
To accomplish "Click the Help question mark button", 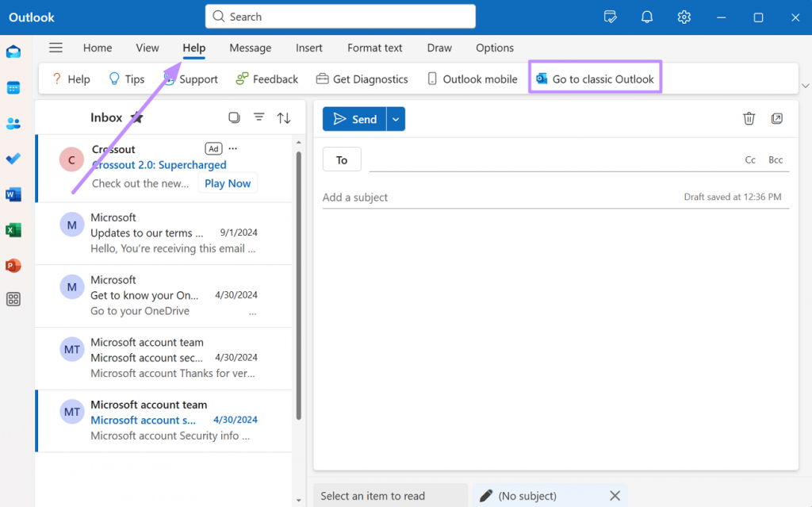I will pos(71,79).
